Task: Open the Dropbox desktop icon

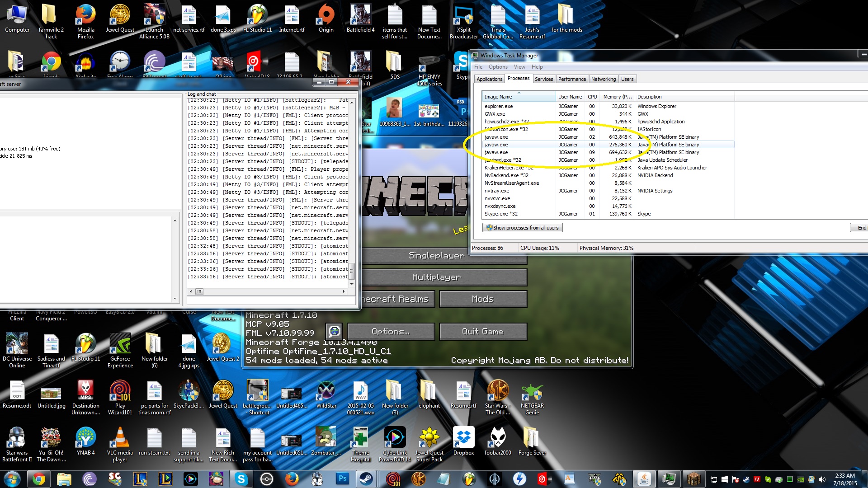Action: (463, 441)
